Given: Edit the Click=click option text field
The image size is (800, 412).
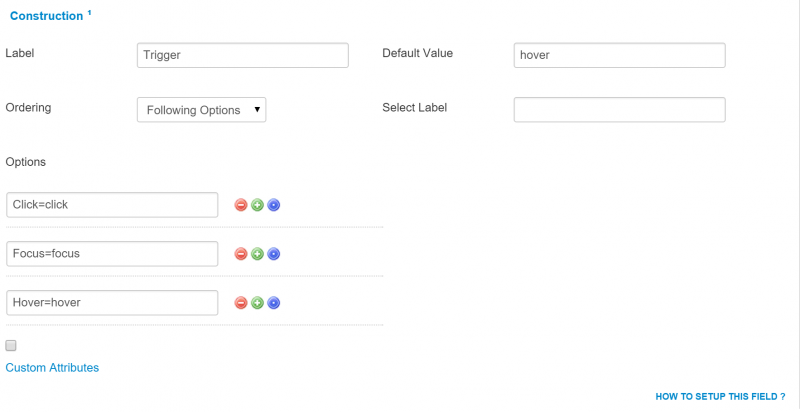Looking at the screenshot, I should [x=112, y=205].
